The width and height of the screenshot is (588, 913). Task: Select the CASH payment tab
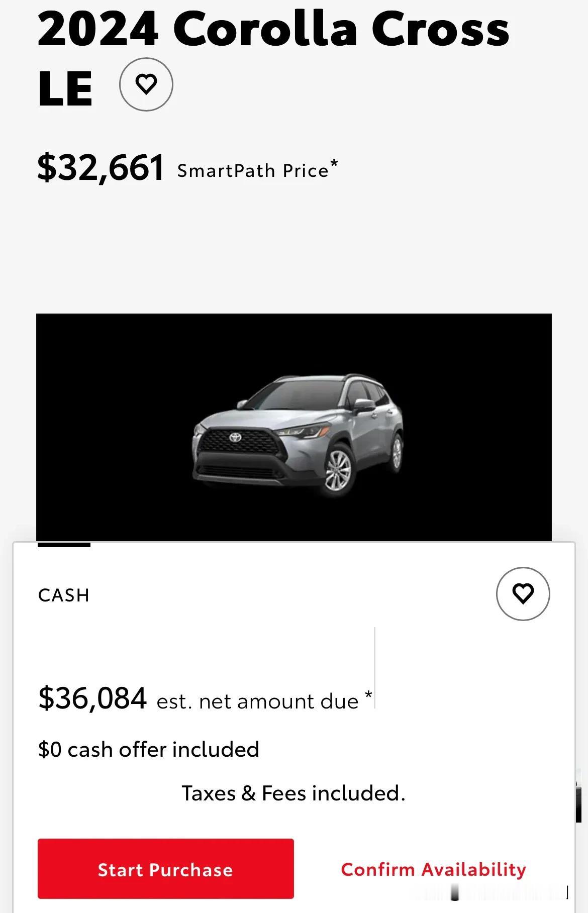coord(64,595)
